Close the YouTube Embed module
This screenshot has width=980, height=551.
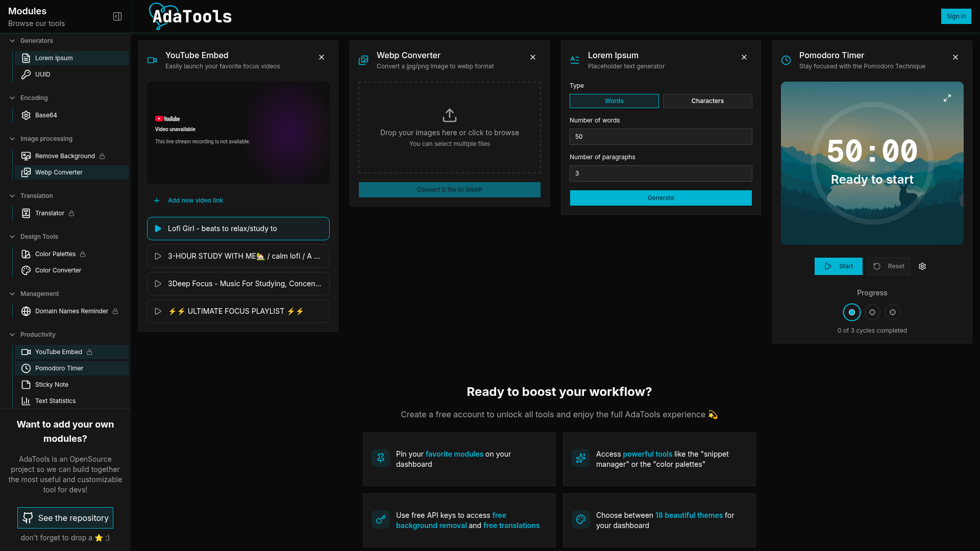pyautogui.click(x=322, y=57)
